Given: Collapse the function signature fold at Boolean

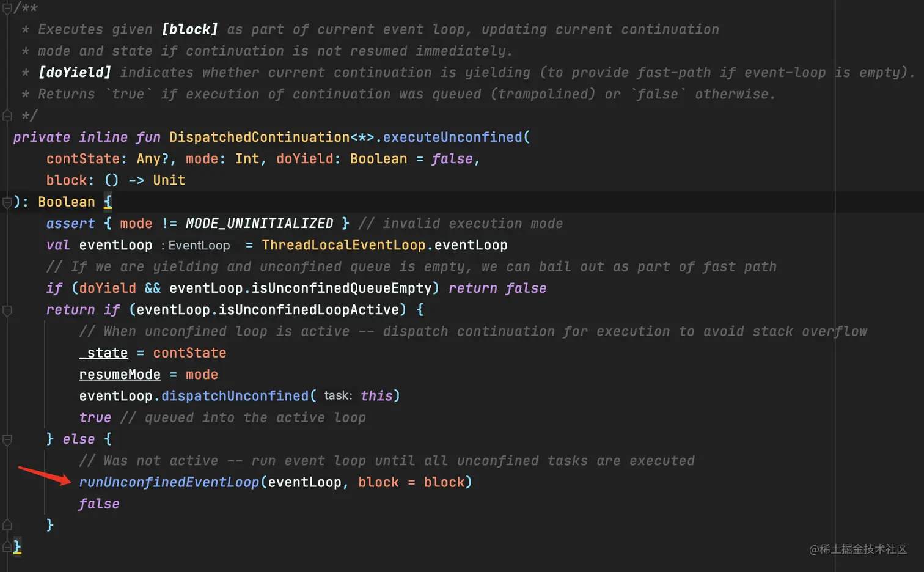Looking at the screenshot, I should point(7,202).
